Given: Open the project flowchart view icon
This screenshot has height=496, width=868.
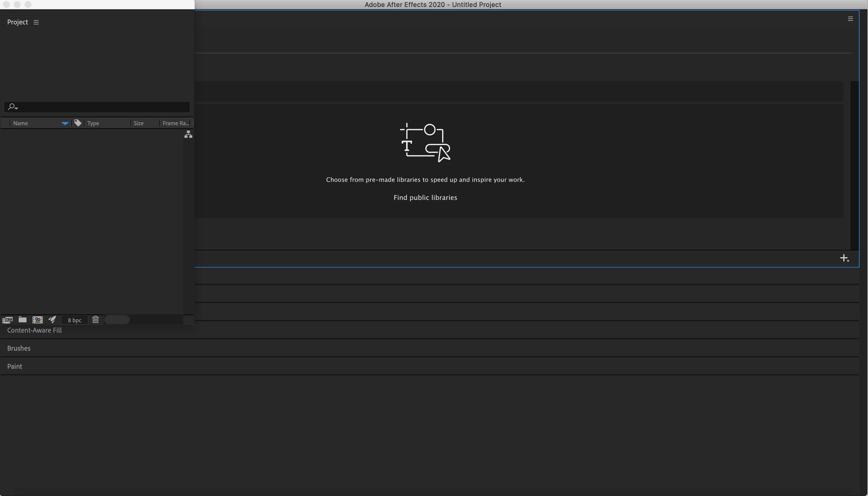Looking at the screenshot, I should coord(188,134).
